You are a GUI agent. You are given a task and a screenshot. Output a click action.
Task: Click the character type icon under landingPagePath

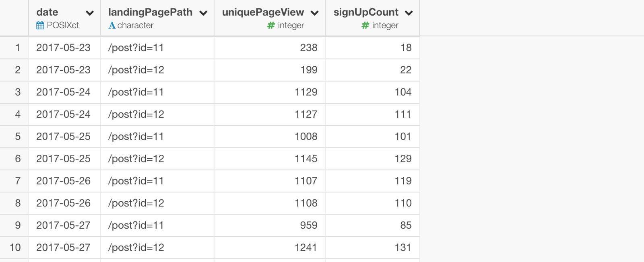tap(112, 25)
